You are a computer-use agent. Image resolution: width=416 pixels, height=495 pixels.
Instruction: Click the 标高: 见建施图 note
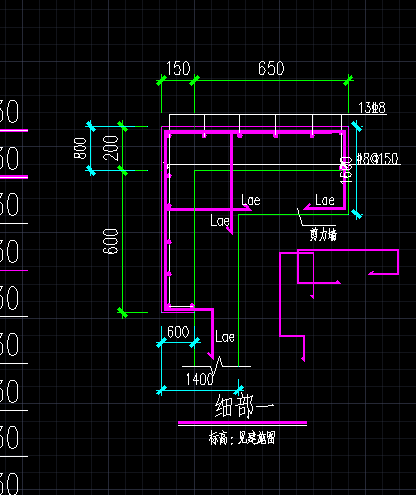[x=242, y=438]
